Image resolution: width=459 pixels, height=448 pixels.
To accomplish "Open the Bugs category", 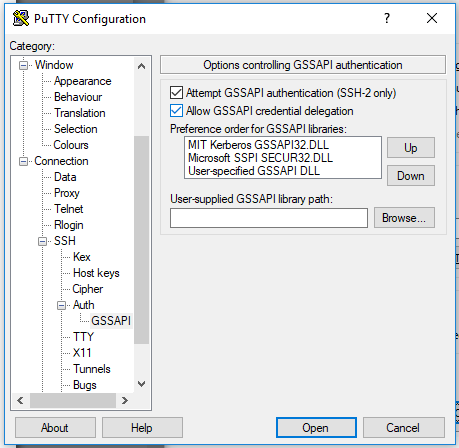I will (x=85, y=385).
